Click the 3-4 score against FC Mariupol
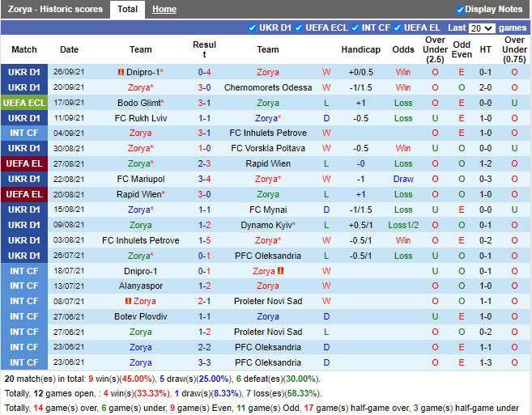This screenshot has width=532, height=415. [204, 179]
